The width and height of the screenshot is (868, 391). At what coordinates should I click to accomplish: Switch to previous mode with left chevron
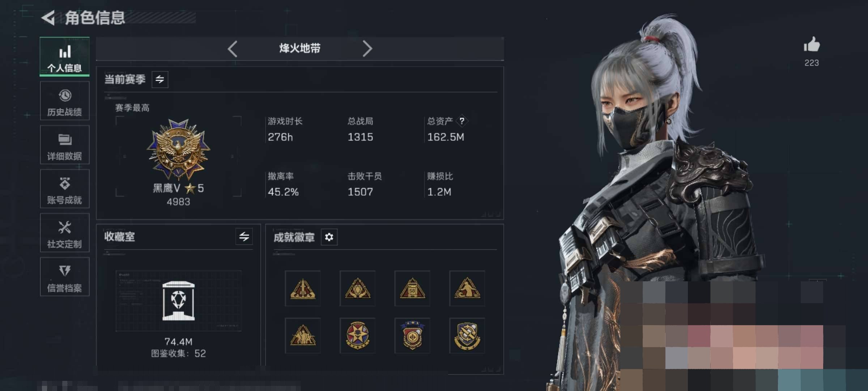233,49
